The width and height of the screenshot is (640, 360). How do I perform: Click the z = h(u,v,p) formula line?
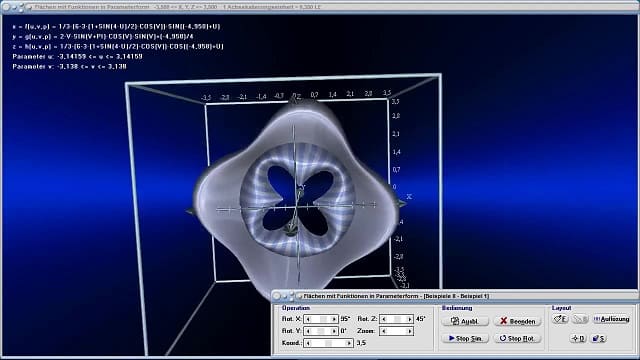coord(118,47)
